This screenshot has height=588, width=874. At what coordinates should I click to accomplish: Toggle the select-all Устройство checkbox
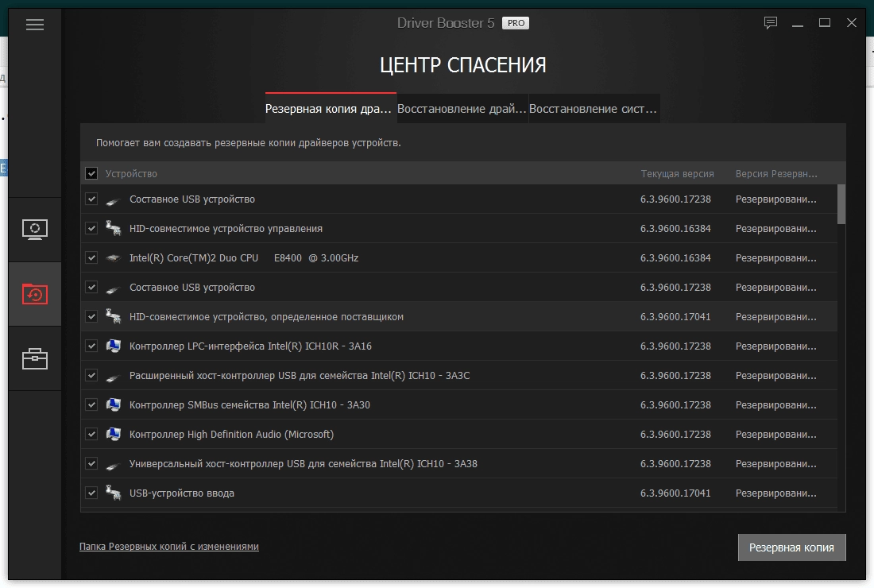tap(91, 173)
